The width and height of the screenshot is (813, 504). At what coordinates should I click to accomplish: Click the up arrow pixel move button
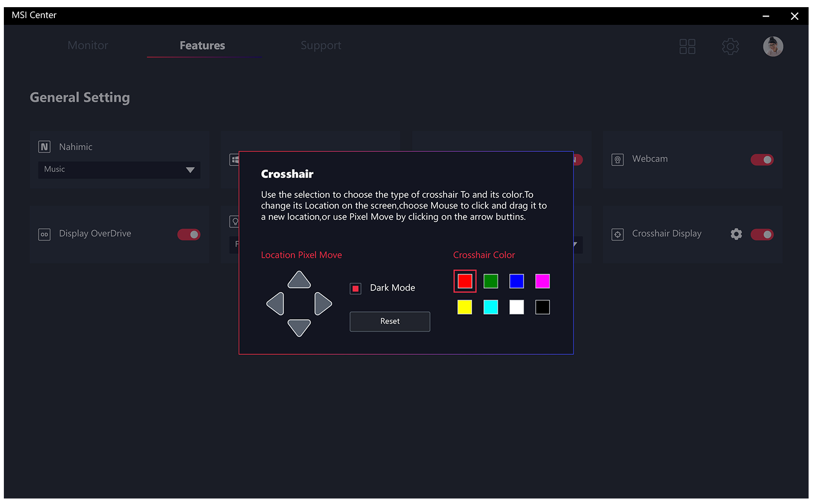(x=299, y=280)
